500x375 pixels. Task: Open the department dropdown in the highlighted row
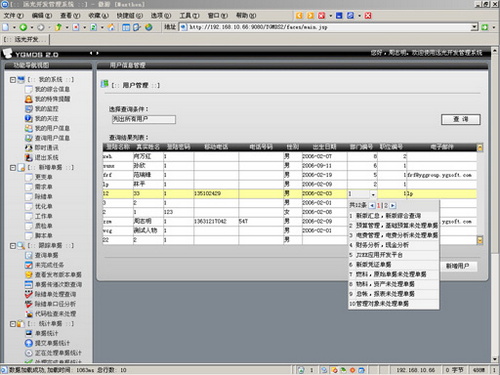[373, 194]
